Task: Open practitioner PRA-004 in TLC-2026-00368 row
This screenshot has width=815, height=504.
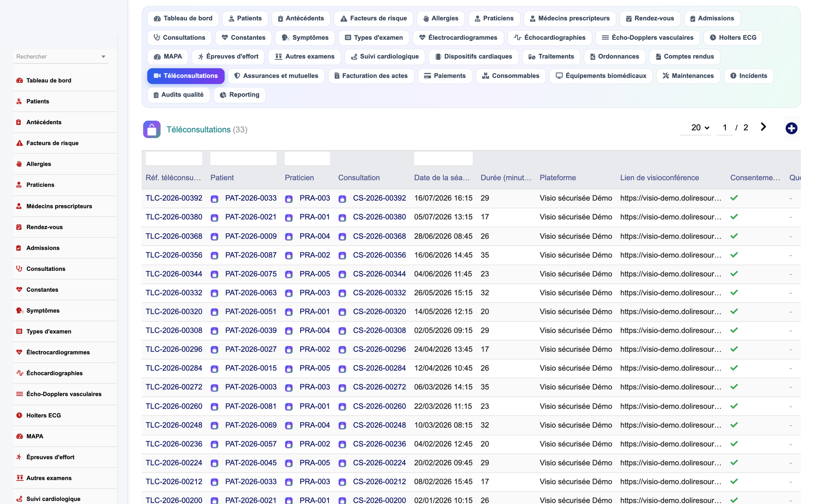Action: click(315, 236)
